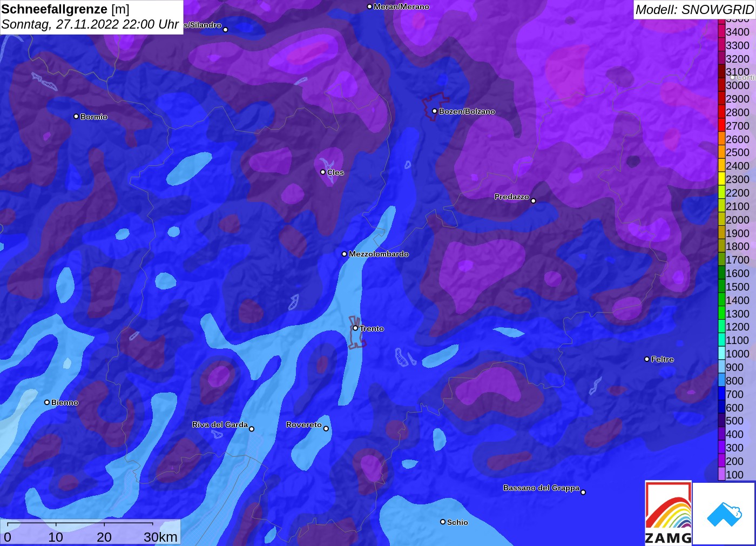Viewport: 756px width, 546px height.
Task: Select the Feltre label text
Action: [663, 359]
